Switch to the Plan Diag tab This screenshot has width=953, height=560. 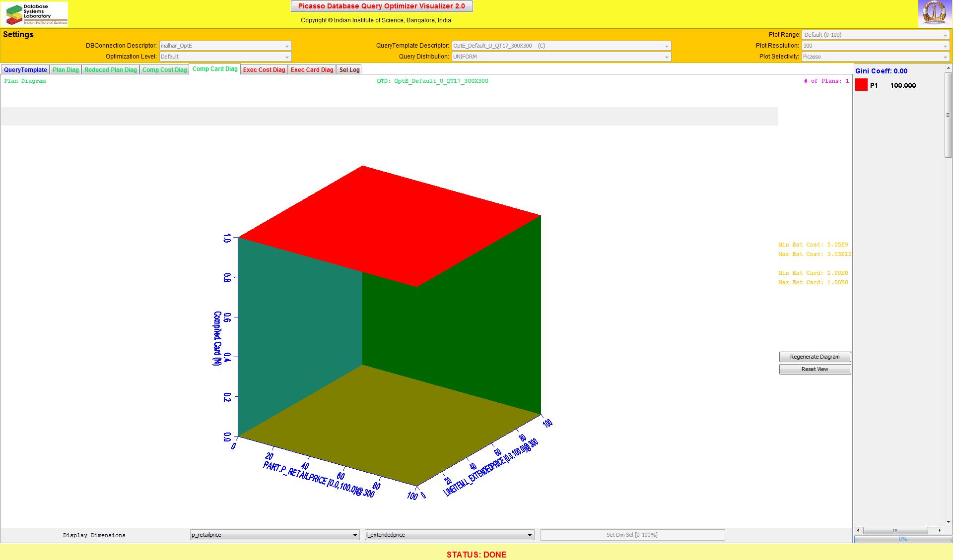coord(66,70)
